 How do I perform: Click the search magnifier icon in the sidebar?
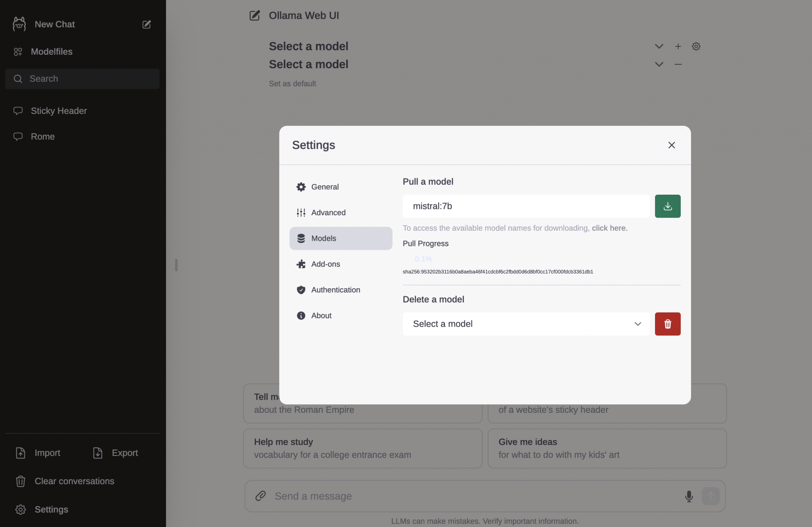pos(18,79)
